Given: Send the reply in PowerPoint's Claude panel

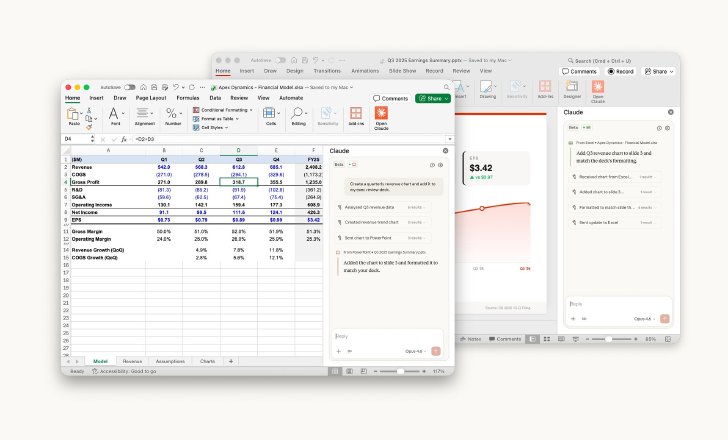Looking at the screenshot, I should click(665, 318).
